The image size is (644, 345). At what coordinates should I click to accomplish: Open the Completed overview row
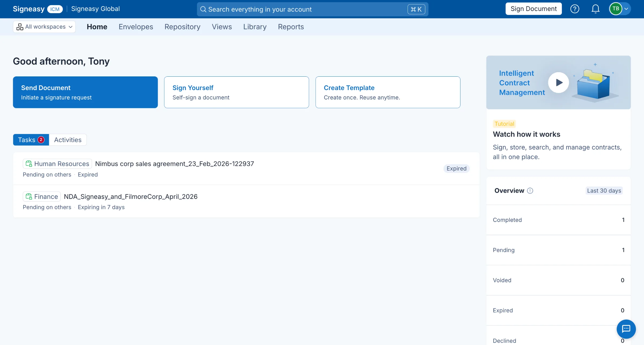tap(558, 220)
